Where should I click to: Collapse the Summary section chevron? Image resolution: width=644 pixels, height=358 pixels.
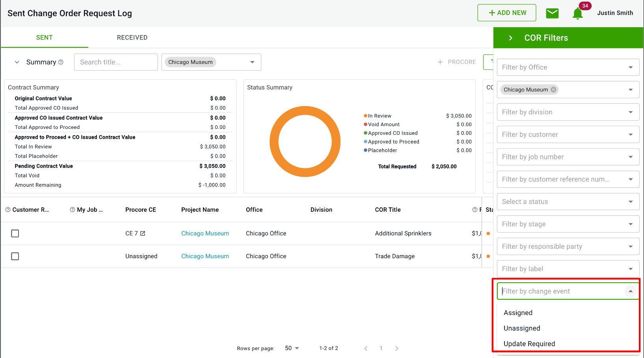point(17,62)
